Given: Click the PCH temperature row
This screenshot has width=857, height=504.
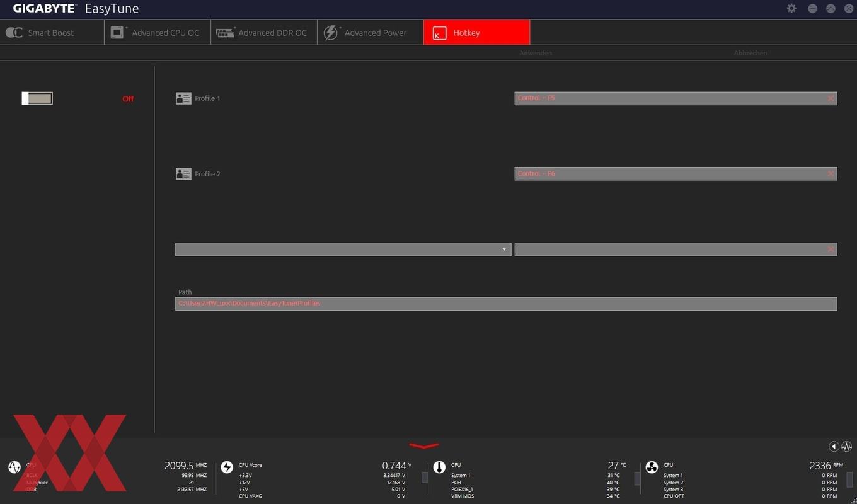Looking at the screenshot, I should coord(535,482).
